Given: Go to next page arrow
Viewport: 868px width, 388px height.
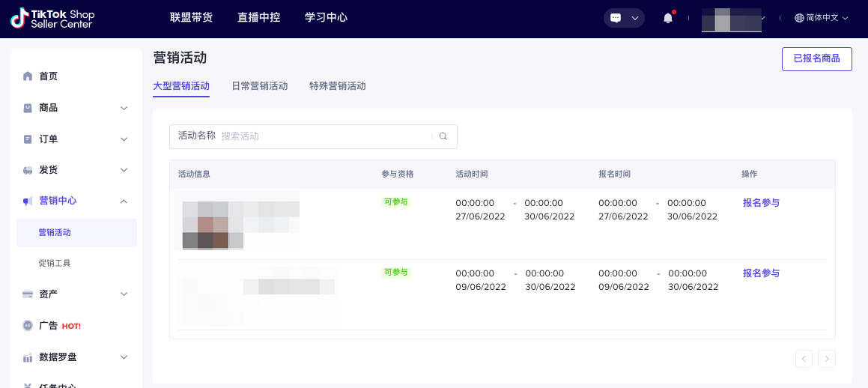Looking at the screenshot, I should coord(827,359).
